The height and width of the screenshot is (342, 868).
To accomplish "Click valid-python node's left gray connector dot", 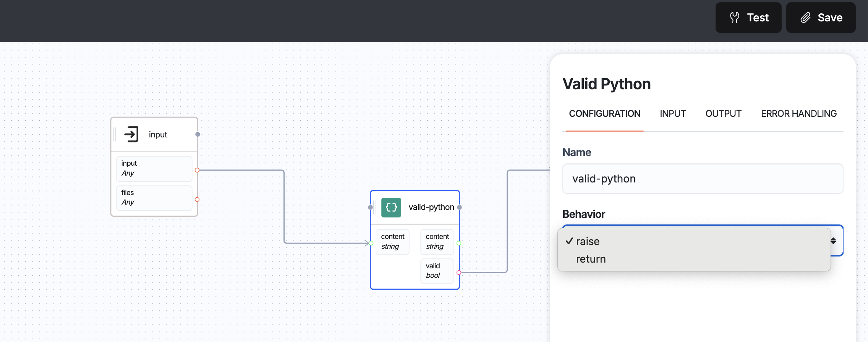I will (370, 207).
